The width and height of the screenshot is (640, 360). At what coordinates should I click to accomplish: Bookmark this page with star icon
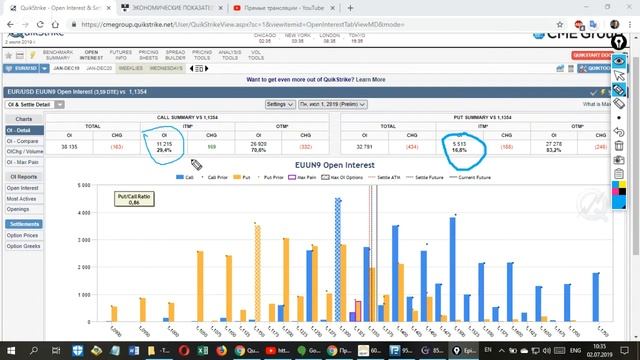[x=560, y=24]
